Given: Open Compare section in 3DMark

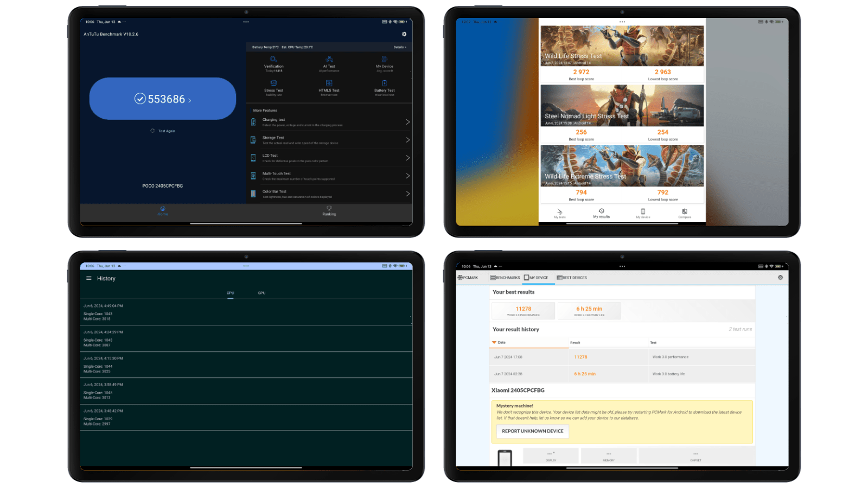Looking at the screenshot, I should coord(685,213).
